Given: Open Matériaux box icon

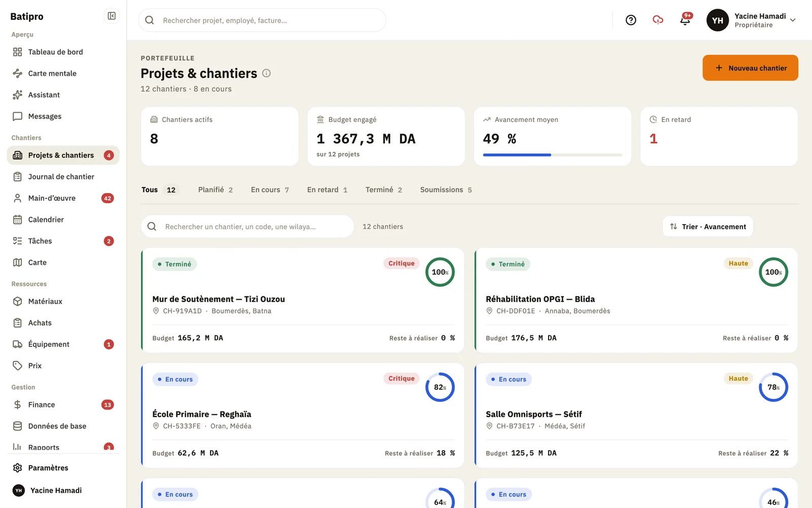Looking at the screenshot, I should [18, 301].
